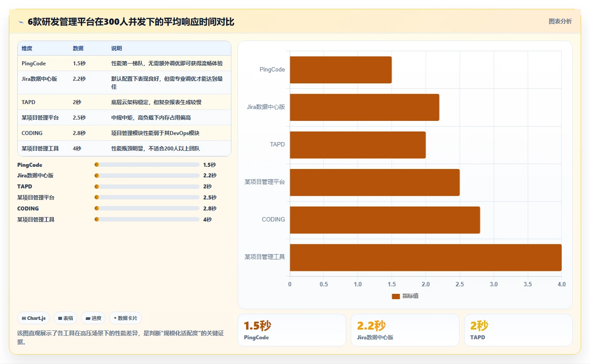Click the 中规中矩 description cell
This screenshot has width=590, height=364.
pos(151,118)
